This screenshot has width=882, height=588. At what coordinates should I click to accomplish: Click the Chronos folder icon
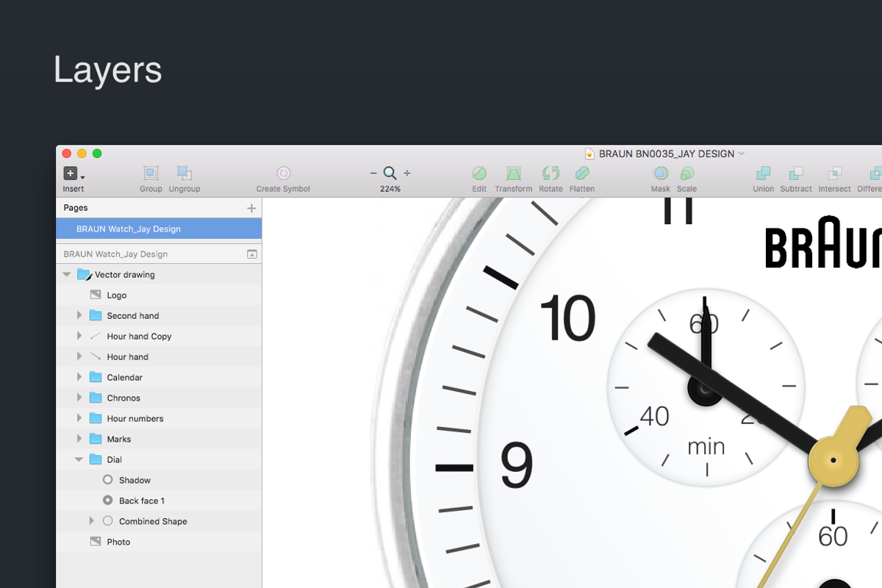coord(96,398)
